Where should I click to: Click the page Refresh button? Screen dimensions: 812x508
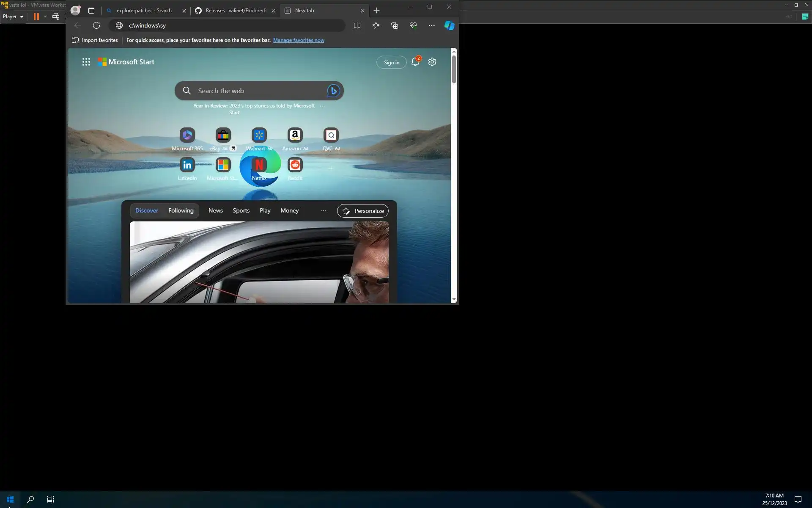96,25
